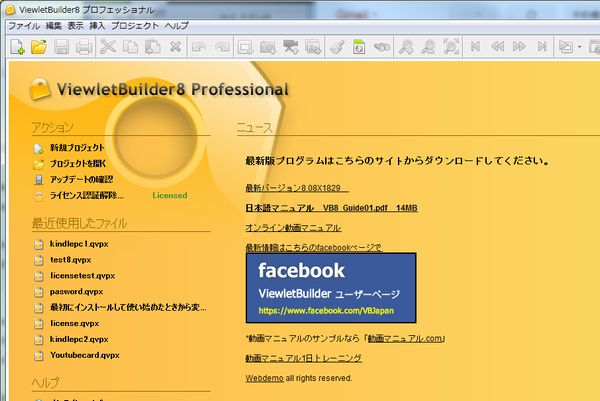Click アップデートの確認 action link
This screenshot has width=600, height=401.
[82, 179]
